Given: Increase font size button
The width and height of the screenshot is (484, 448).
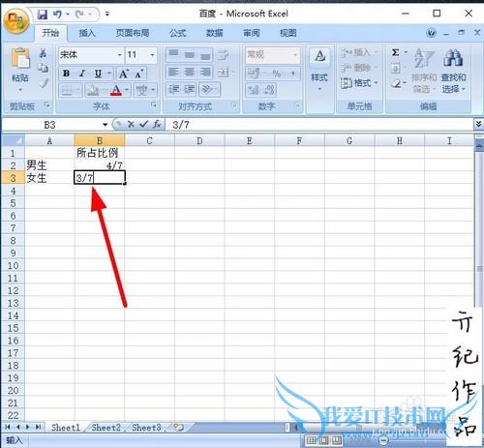Looking at the screenshot, I should pyautogui.click(x=124, y=74).
